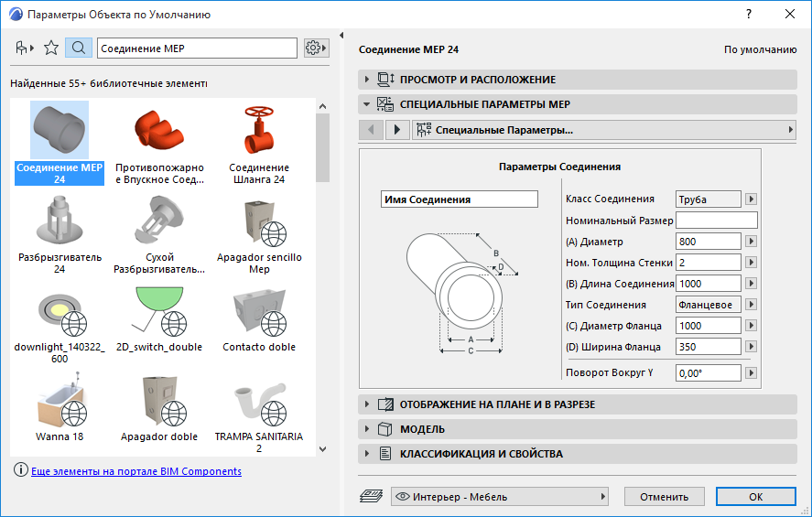The width and height of the screenshot is (812, 517).
Task: Open the arrow next to Поворот Вокруг Y
Action: click(751, 372)
